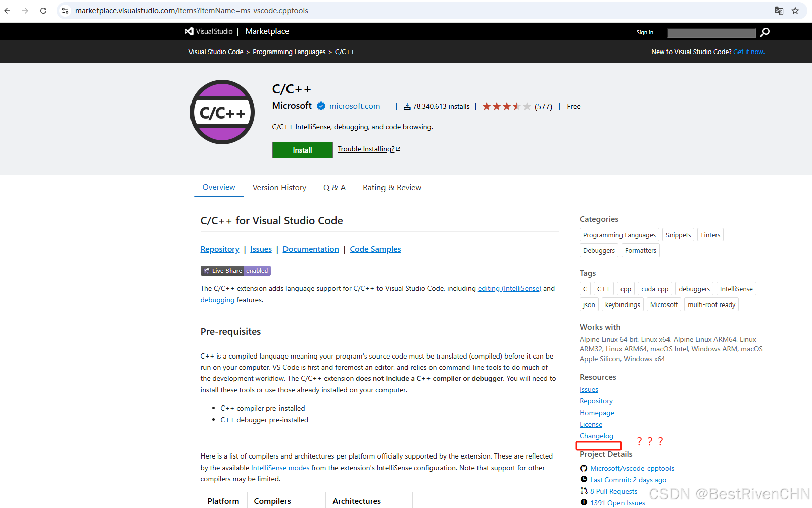Open 8 Pull Requests link
Viewport: 812px width, 508px height.
point(613,491)
